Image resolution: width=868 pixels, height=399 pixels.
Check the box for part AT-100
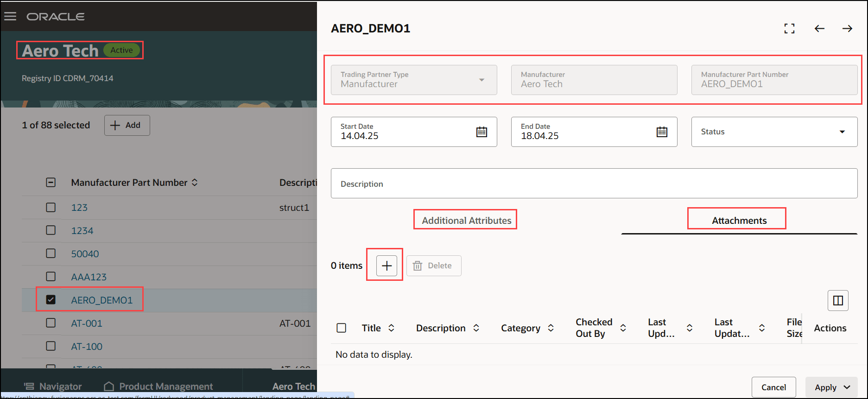click(51, 347)
